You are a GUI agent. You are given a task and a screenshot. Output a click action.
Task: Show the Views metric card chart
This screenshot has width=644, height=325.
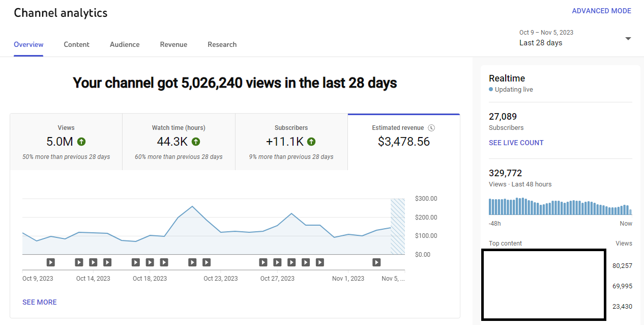coord(66,142)
